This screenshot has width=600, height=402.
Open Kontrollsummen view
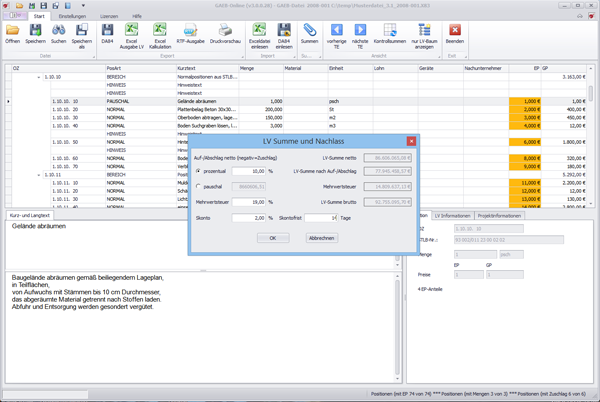[390, 34]
